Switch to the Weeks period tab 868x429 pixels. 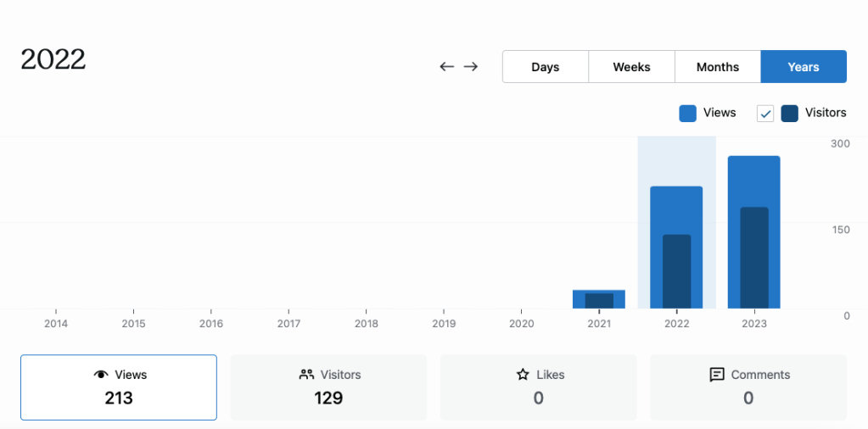(x=632, y=67)
